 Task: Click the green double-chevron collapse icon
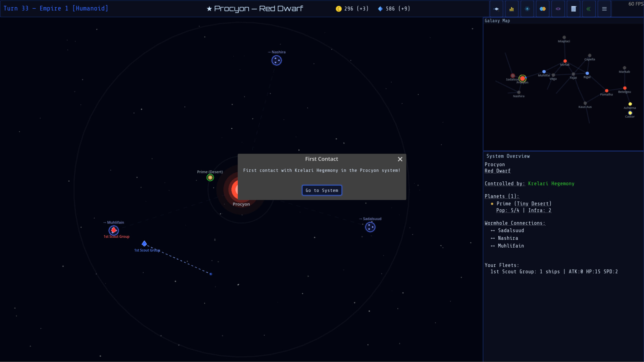(589, 9)
